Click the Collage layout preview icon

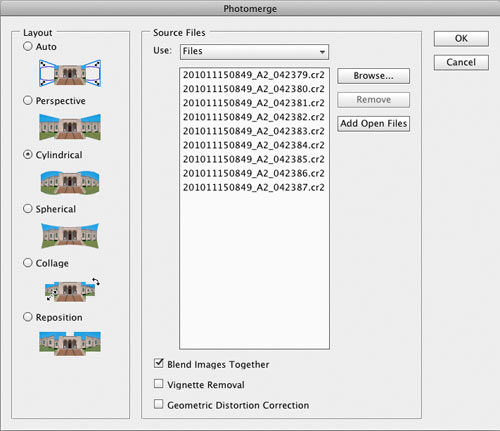point(72,289)
